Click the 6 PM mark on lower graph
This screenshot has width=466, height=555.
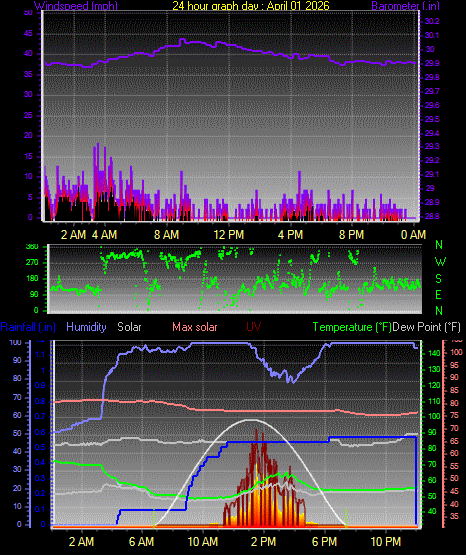(324, 542)
